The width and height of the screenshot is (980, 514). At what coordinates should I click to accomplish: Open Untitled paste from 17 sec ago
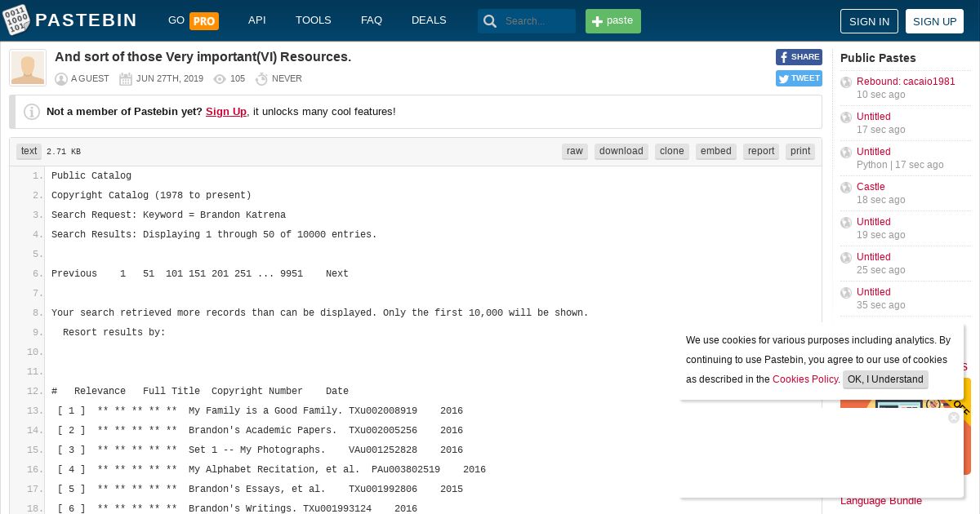tap(874, 117)
